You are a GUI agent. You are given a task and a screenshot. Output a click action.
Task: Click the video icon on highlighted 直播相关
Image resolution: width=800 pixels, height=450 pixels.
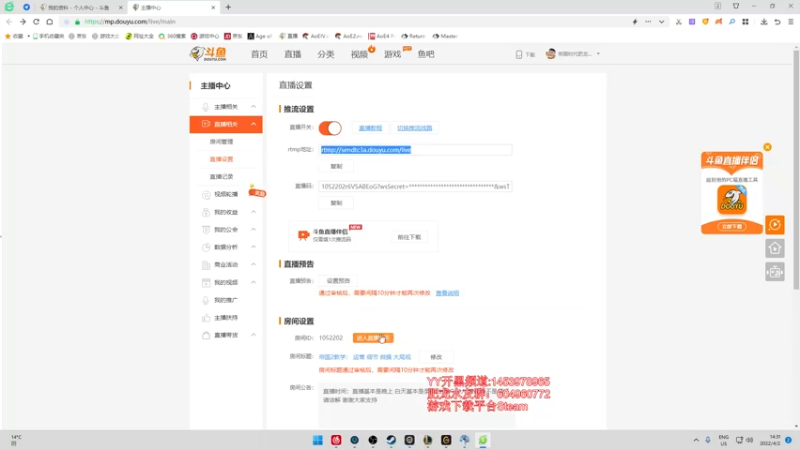point(206,124)
